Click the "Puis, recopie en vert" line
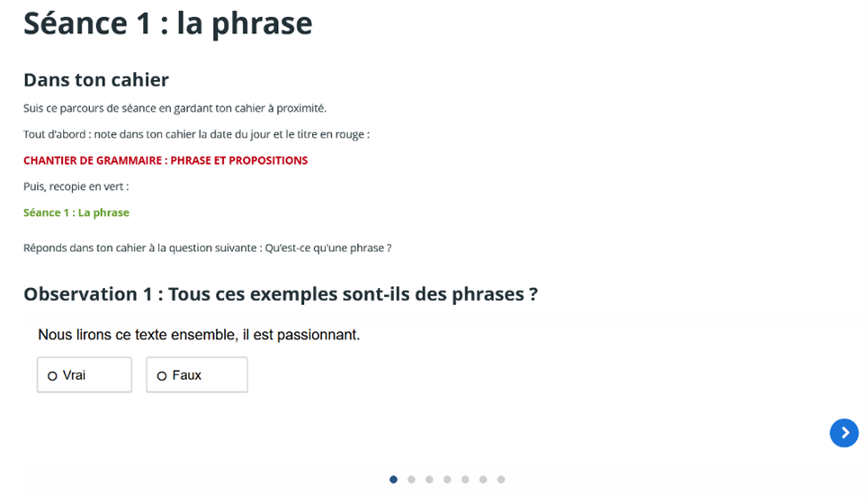868x504 pixels. (76, 187)
